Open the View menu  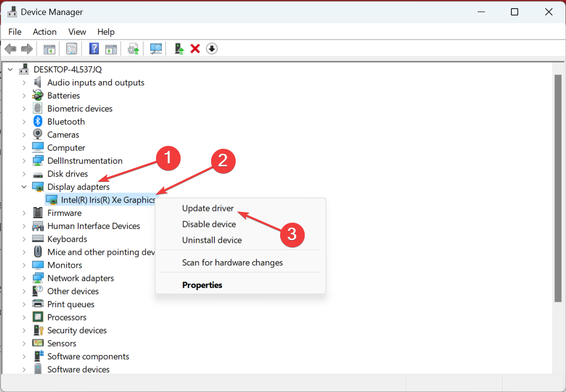click(x=77, y=32)
